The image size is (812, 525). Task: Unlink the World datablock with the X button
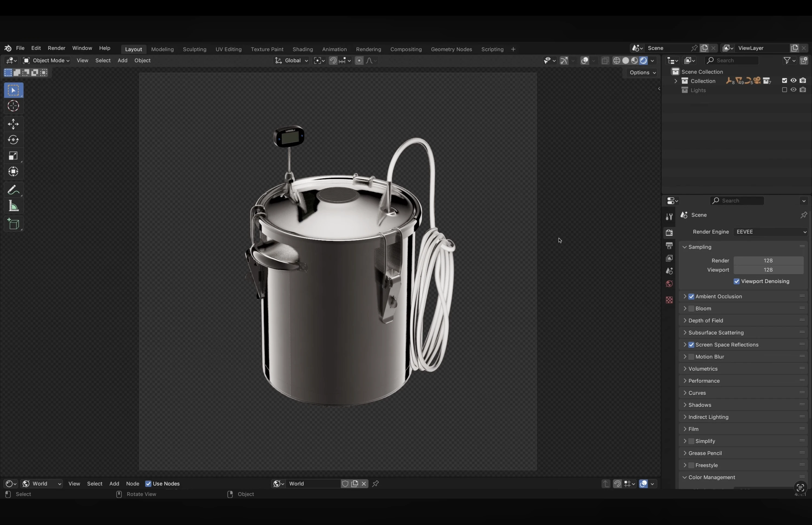[364, 483]
